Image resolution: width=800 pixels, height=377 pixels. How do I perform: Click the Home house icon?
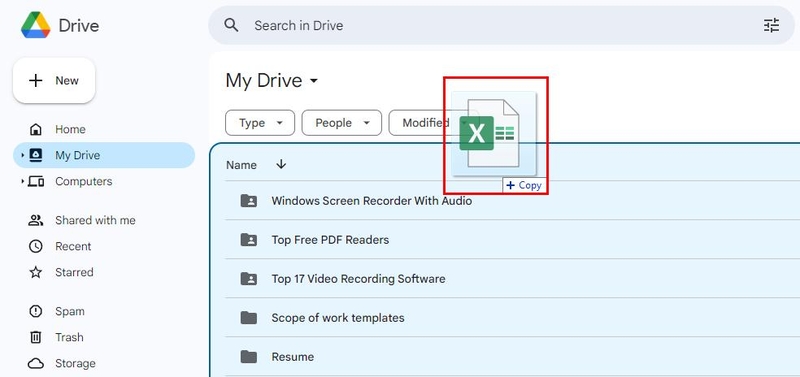pos(36,130)
